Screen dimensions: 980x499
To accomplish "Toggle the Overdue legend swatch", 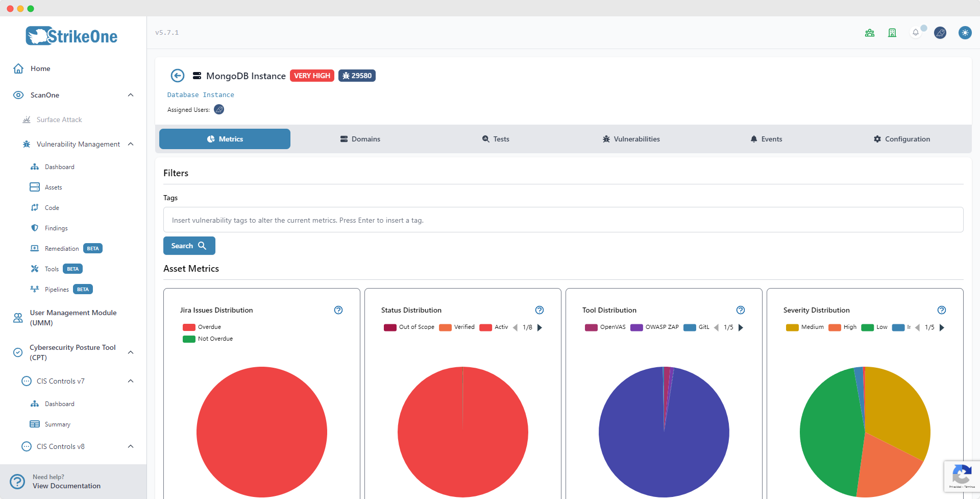I will pyautogui.click(x=189, y=327).
